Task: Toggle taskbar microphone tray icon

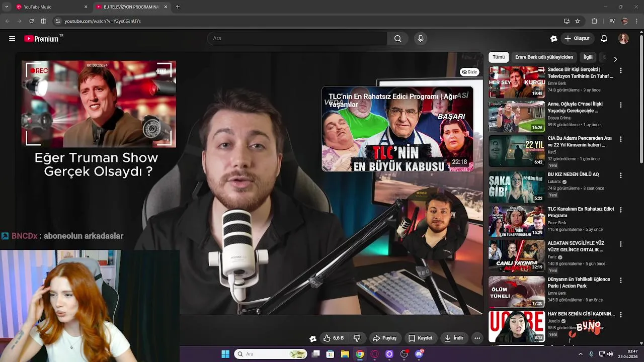Action: pos(591,354)
